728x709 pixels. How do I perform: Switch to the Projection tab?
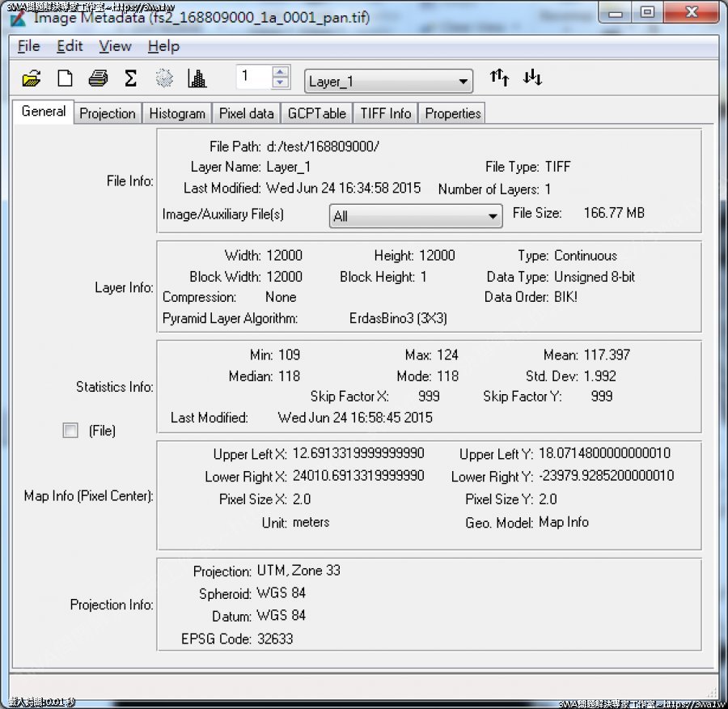tap(108, 113)
